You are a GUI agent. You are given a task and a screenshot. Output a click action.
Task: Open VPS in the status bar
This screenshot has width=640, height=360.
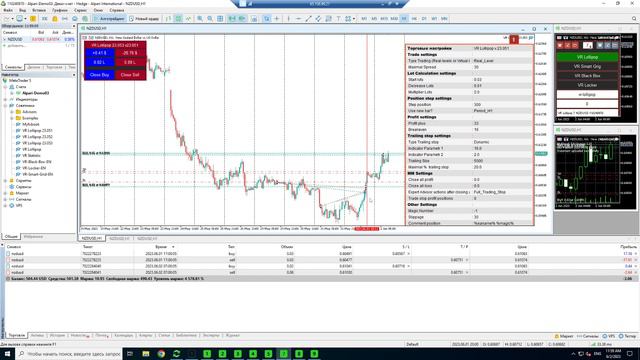point(609,336)
